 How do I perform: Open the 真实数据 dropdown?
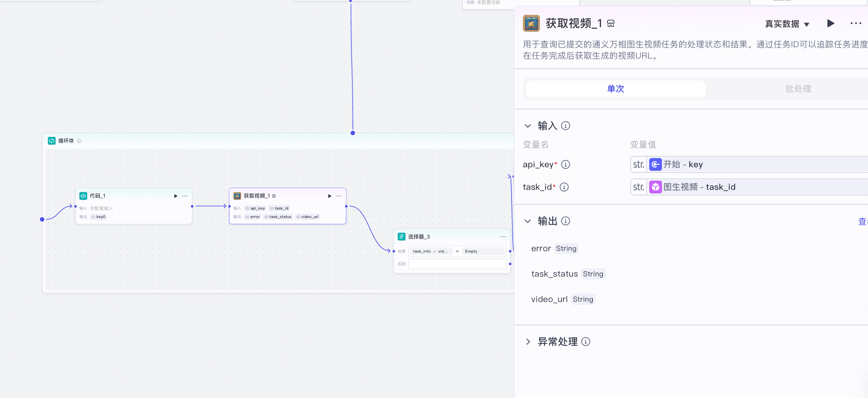pos(787,24)
